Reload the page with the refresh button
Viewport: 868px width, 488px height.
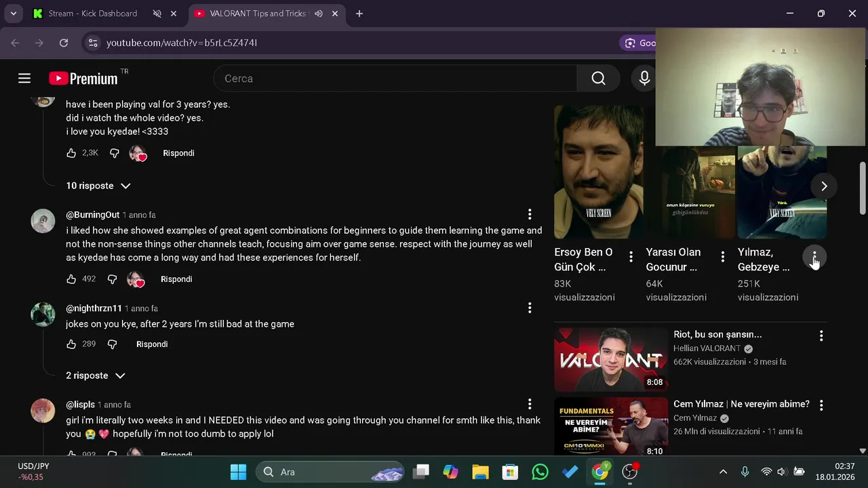[x=64, y=43]
